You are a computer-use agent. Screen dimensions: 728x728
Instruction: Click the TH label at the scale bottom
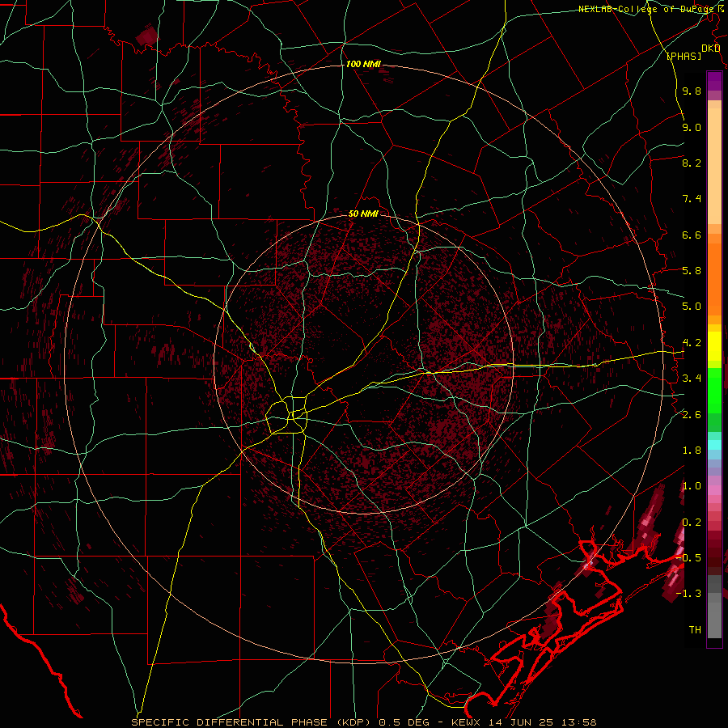coord(695,630)
